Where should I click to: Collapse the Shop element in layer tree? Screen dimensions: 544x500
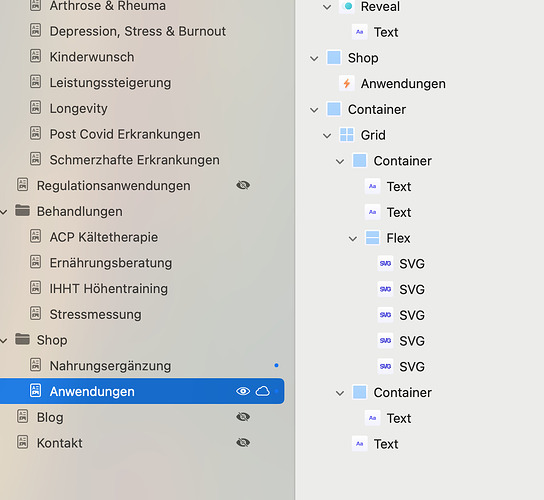point(314,58)
